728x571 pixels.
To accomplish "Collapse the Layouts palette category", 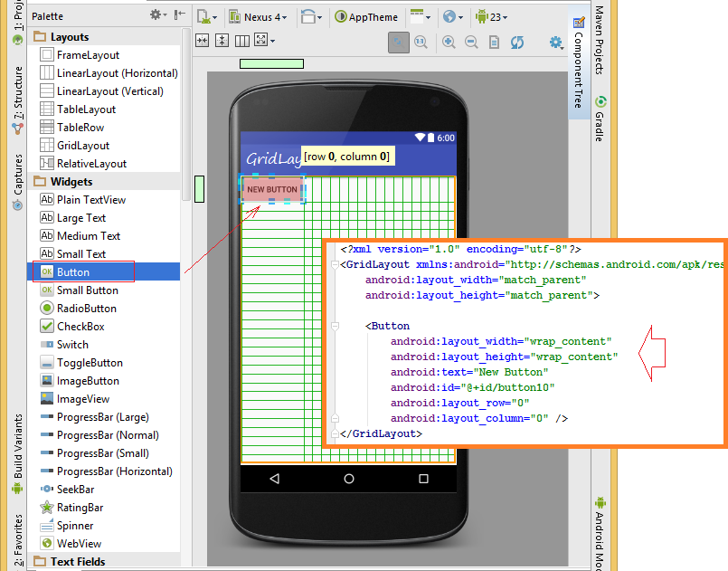I will [63, 36].
